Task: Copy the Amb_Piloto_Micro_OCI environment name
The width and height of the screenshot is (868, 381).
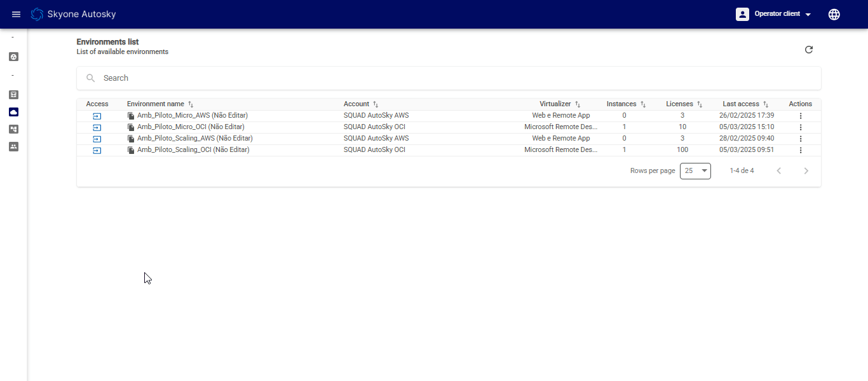Action: point(131,127)
